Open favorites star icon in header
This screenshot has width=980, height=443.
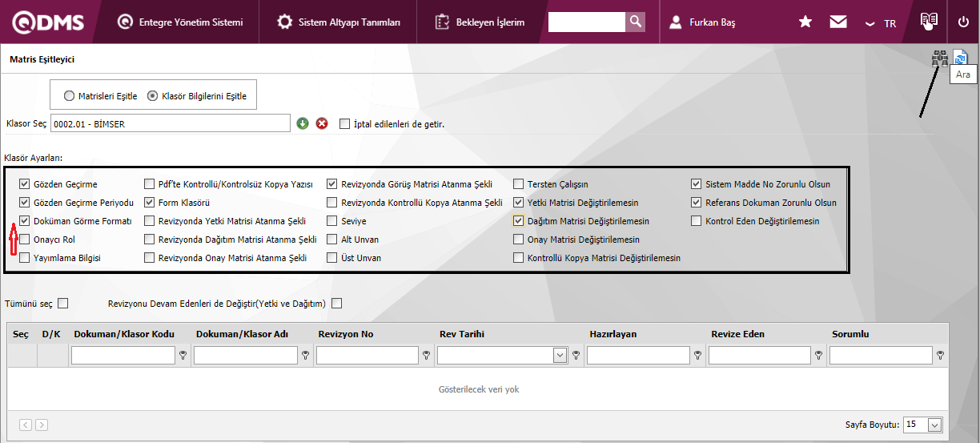805,22
